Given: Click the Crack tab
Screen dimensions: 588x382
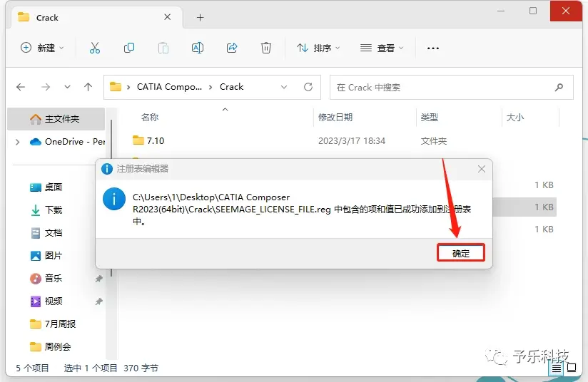Looking at the screenshot, I should (97, 17).
